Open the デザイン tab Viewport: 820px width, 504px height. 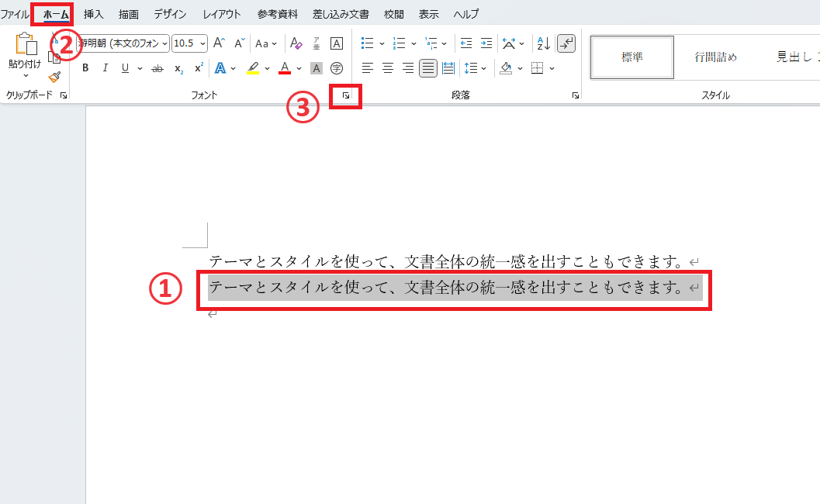click(x=170, y=14)
